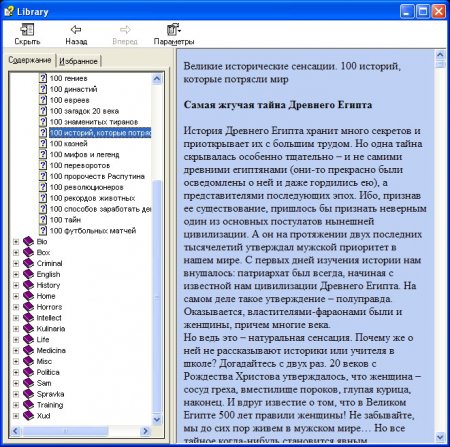Click the purple book icon for History

pyautogui.click(x=29, y=285)
